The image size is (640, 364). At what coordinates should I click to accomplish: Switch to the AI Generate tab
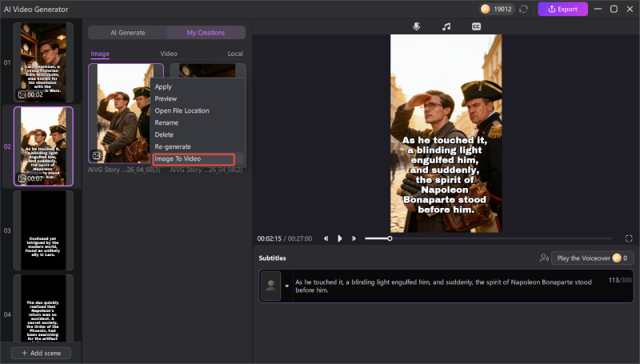pos(127,33)
